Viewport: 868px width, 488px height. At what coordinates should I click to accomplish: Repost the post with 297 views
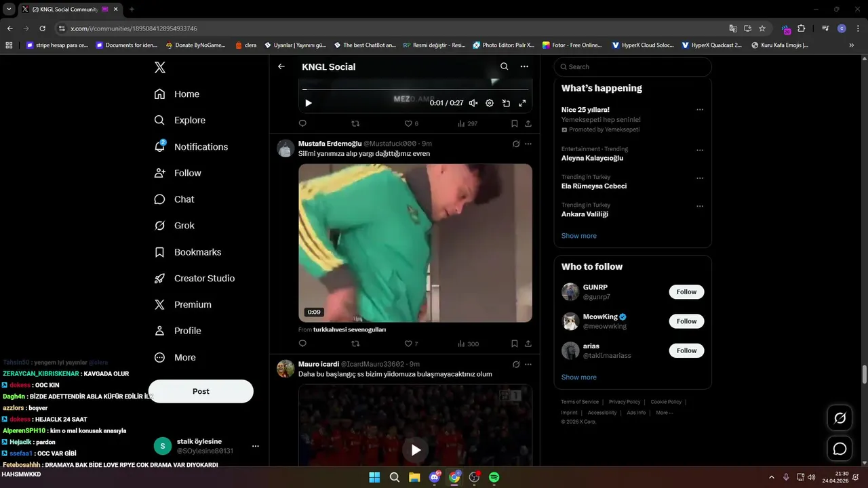pyautogui.click(x=355, y=123)
